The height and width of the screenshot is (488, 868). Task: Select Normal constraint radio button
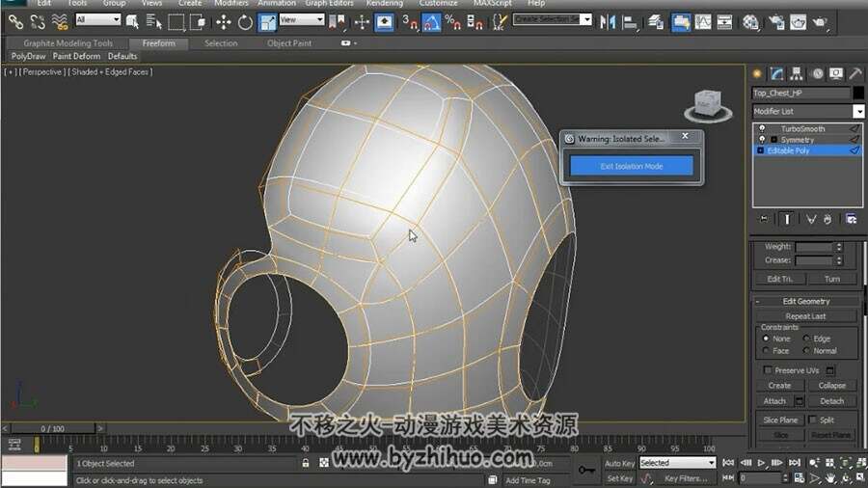[x=806, y=351]
